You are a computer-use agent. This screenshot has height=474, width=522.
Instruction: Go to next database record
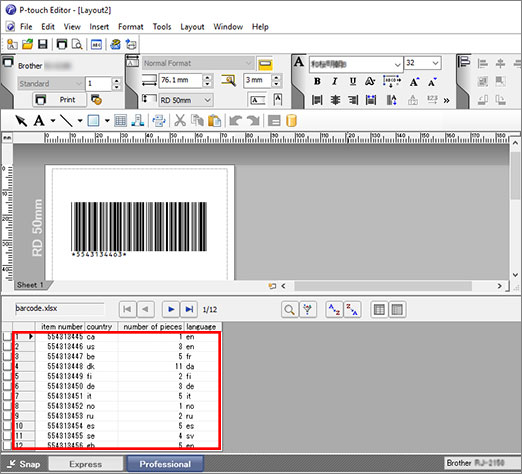[171, 309]
